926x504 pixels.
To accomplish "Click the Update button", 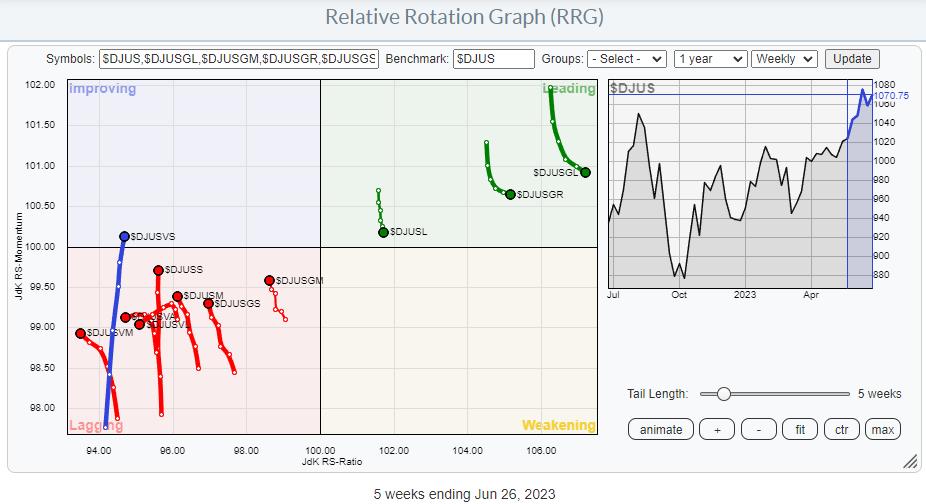I will click(x=852, y=59).
